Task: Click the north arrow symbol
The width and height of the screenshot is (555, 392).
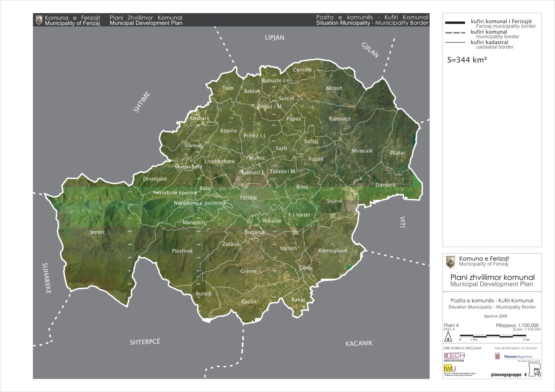Action: point(448,337)
